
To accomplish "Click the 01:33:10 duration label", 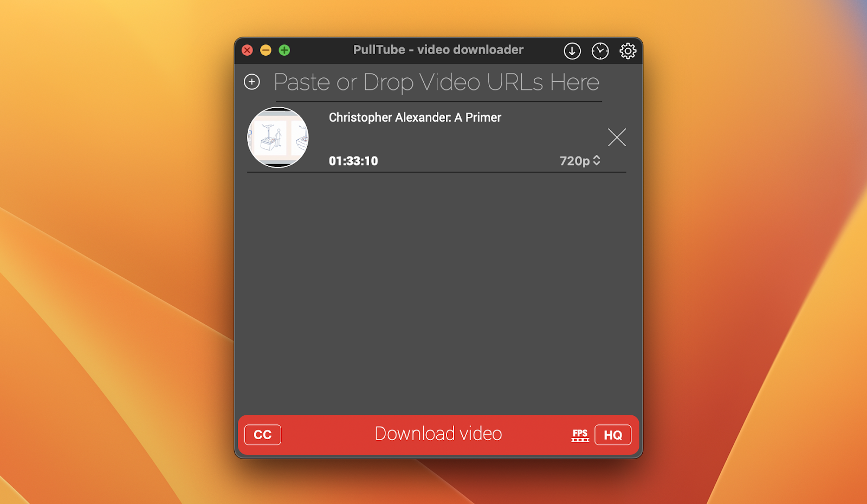I will click(x=353, y=161).
